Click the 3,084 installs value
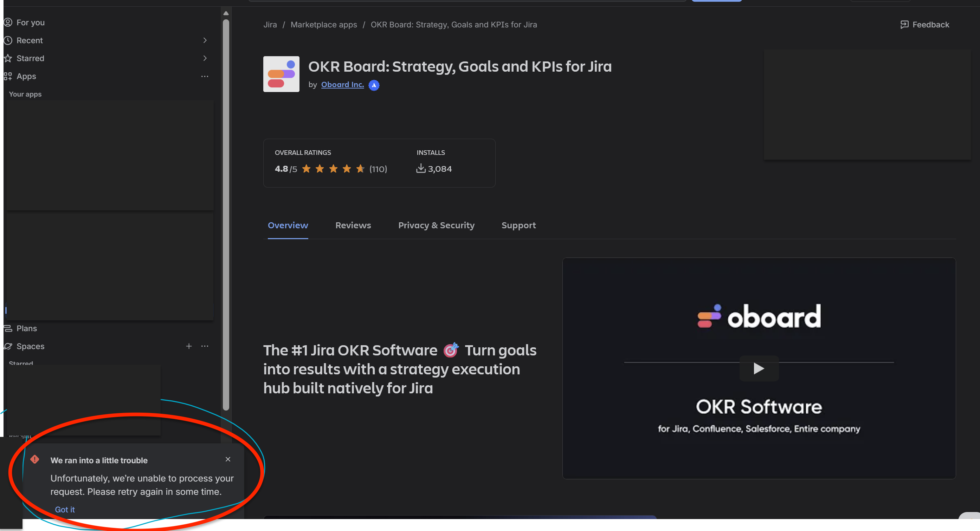Screen dimensions: 980x531 [440, 169]
